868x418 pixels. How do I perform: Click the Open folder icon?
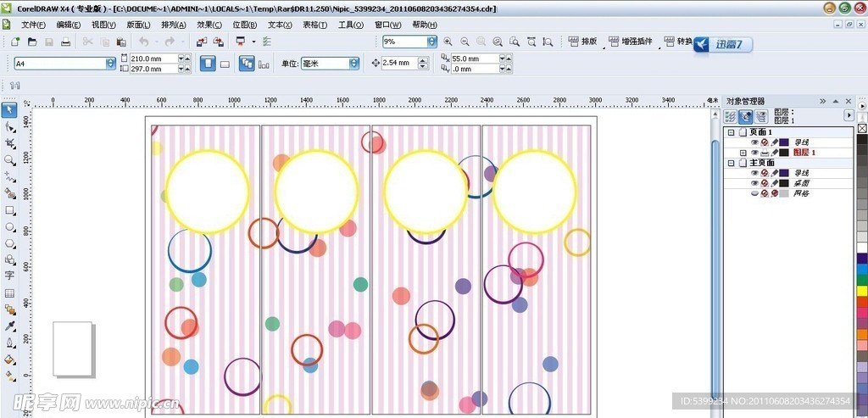[32, 42]
